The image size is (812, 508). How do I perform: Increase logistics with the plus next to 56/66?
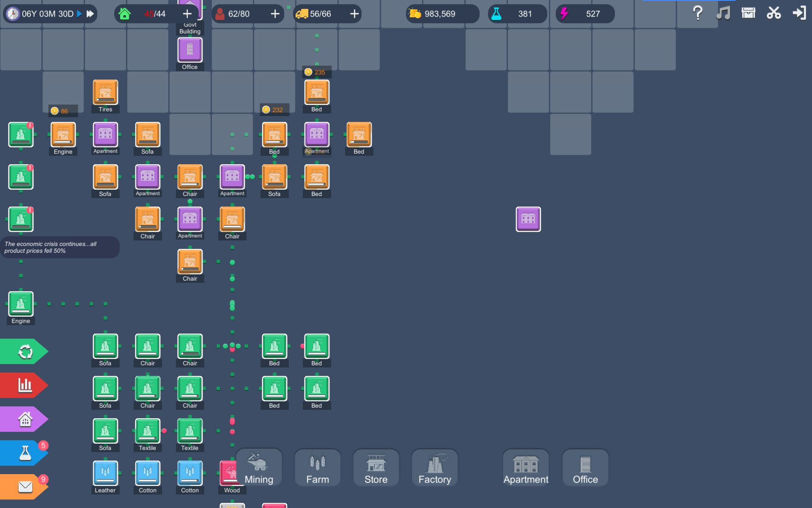pyautogui.click(x=354, y=14)
